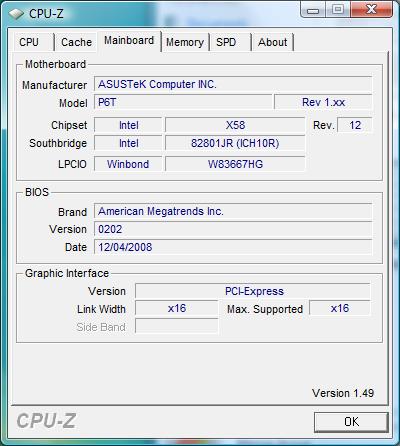The width and height of the screenshot is (400, 446).
Task: Select the LPCIO W83667HG field
Action: tap(235, 164)
